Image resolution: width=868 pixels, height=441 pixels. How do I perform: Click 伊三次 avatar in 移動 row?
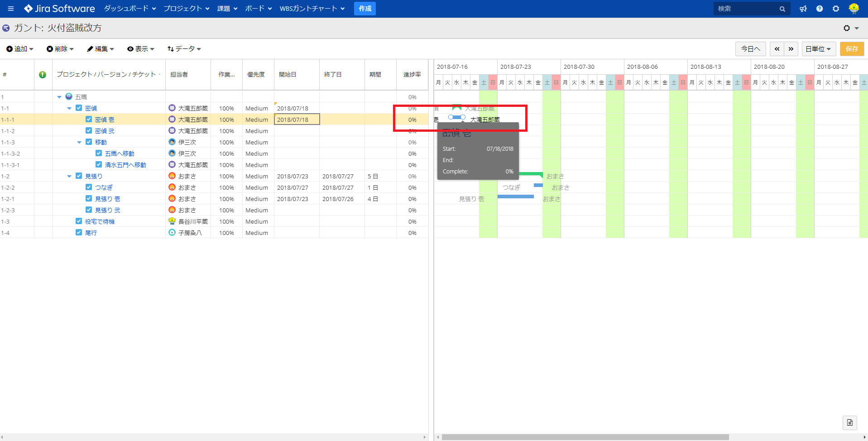pyautogui.click(x=172, y=142)
